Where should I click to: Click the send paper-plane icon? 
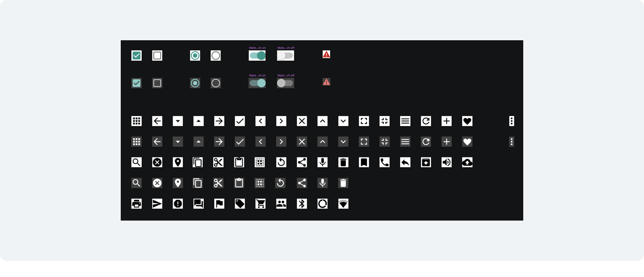[x=157, y=204]
